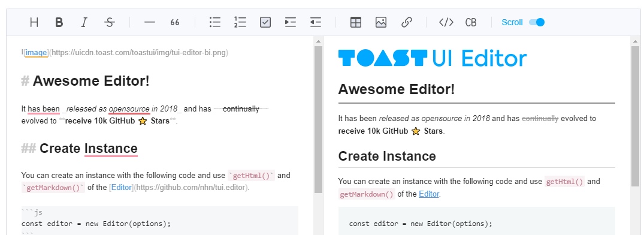This screenshot has height=235, width=644.
Task: Outdent the current line
Action: [316, 22]
